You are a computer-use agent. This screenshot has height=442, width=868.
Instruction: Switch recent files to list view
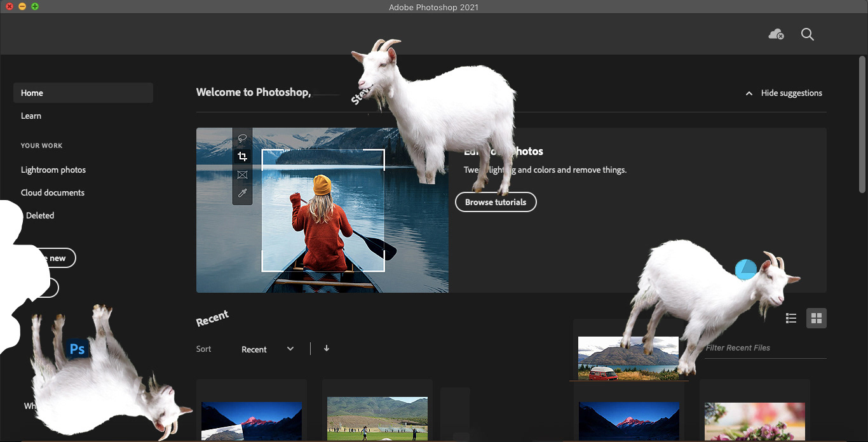791,318
